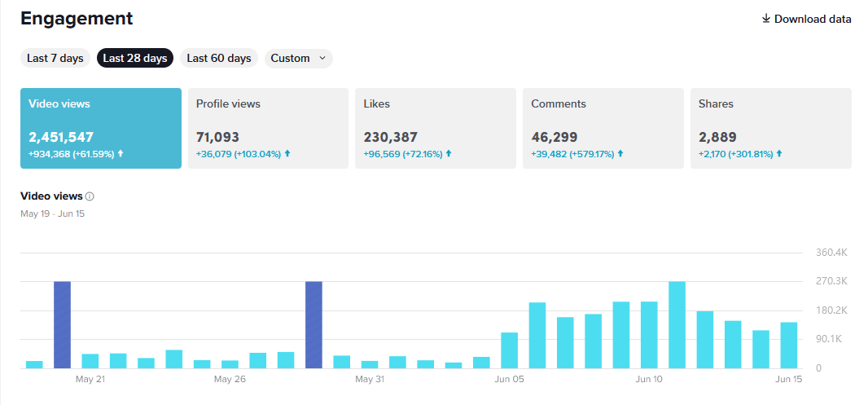Click the up arrow beside Comments percentage
This screenshot has width=868, height=405.
click(x=621, y=153)
